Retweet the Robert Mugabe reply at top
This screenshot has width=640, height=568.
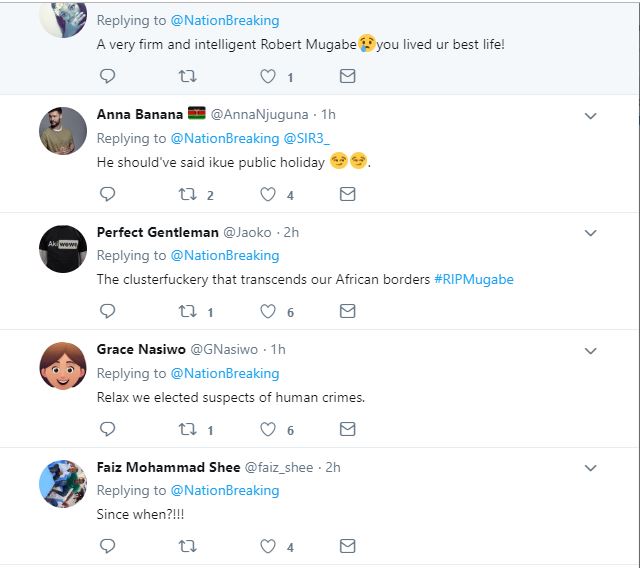[187, 76]
